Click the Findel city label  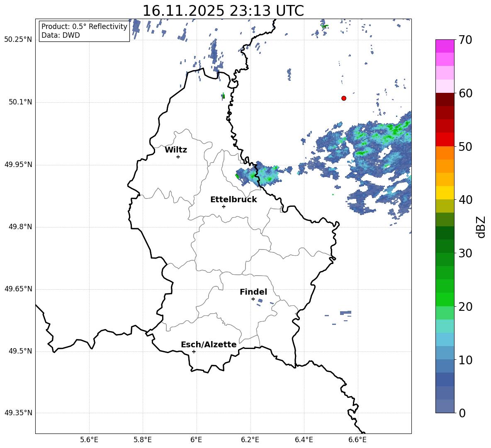coord(253,292)
